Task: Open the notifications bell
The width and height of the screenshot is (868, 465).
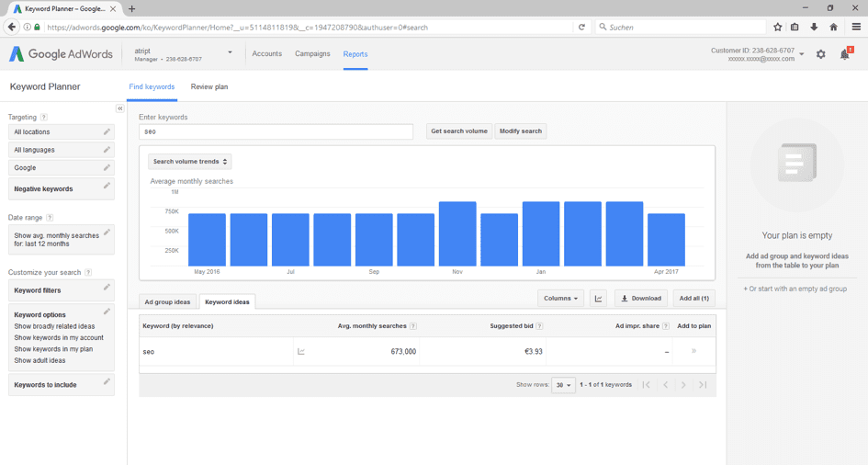Action: pyautogui.click(x=845, y=53)
